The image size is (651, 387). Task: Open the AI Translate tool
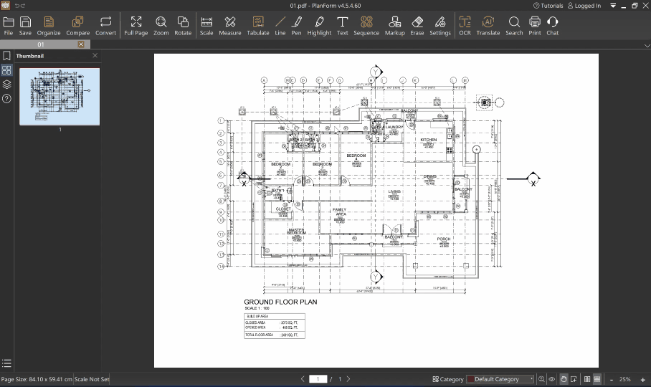(x=488, y=26)
